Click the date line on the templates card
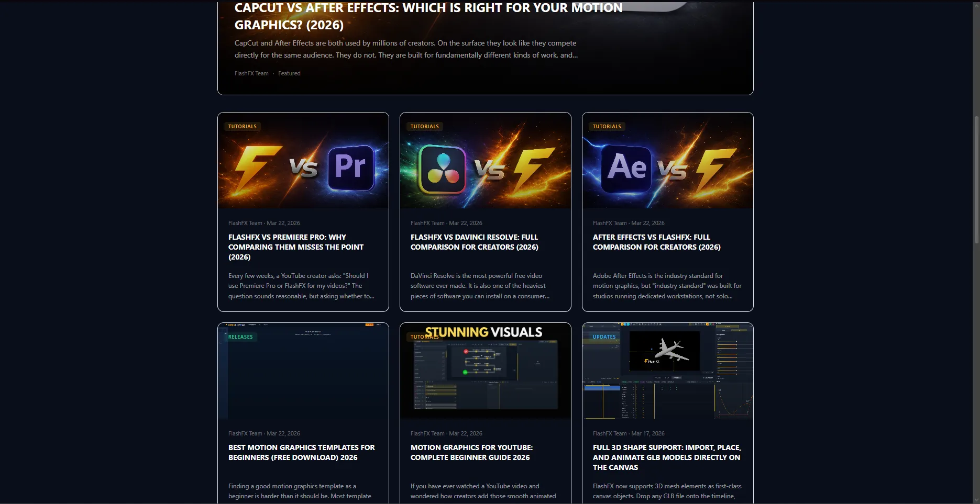The height and width of the screenshot is (504, 980). (x=264, y=433)
